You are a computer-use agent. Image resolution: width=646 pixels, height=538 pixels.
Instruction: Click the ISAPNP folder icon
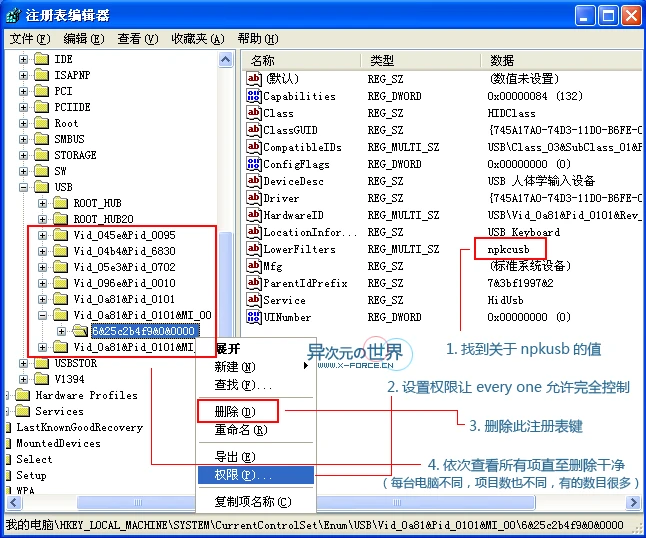pos(41,75)
